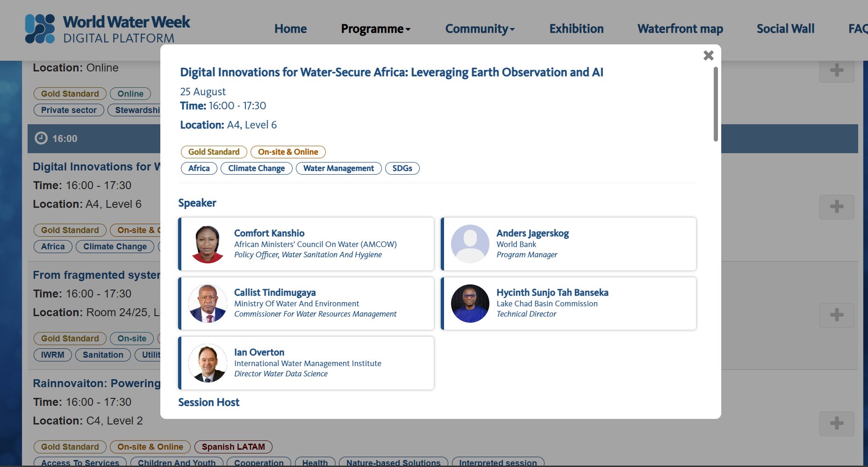Open the FAQ menu item

point(858,29)
